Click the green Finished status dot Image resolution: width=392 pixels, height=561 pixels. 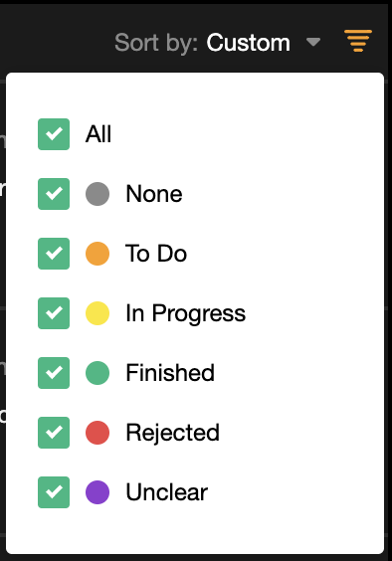click(x=98, y=373)
